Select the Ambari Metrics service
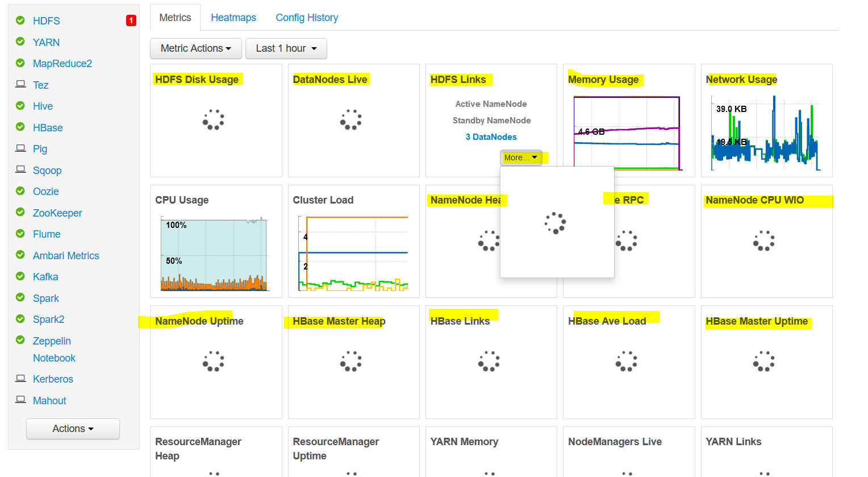 65,255
